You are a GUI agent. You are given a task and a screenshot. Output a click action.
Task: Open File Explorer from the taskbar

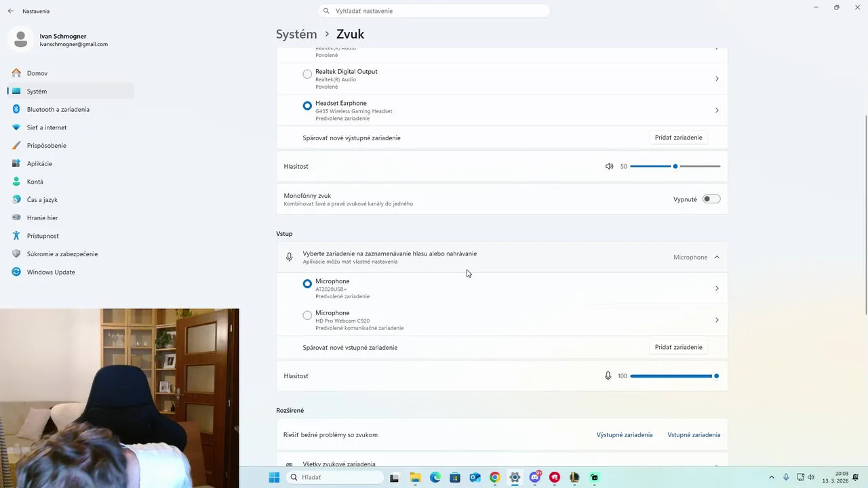pos(415,477)
